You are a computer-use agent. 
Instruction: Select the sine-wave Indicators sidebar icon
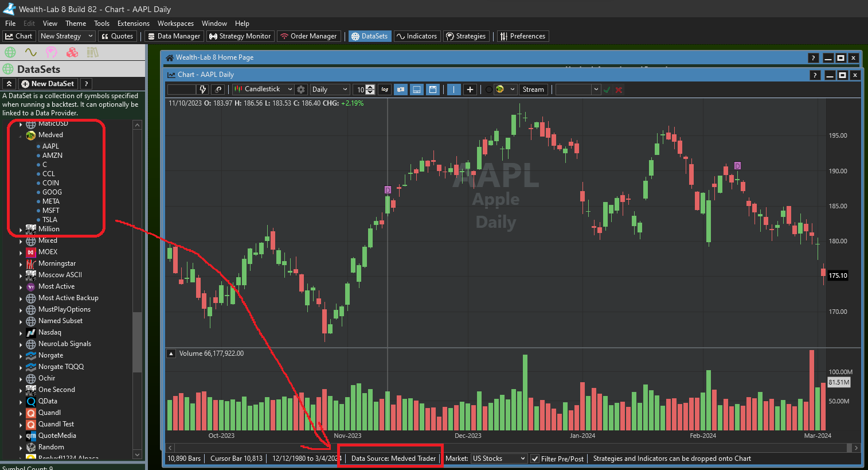[x=31, y=52]
